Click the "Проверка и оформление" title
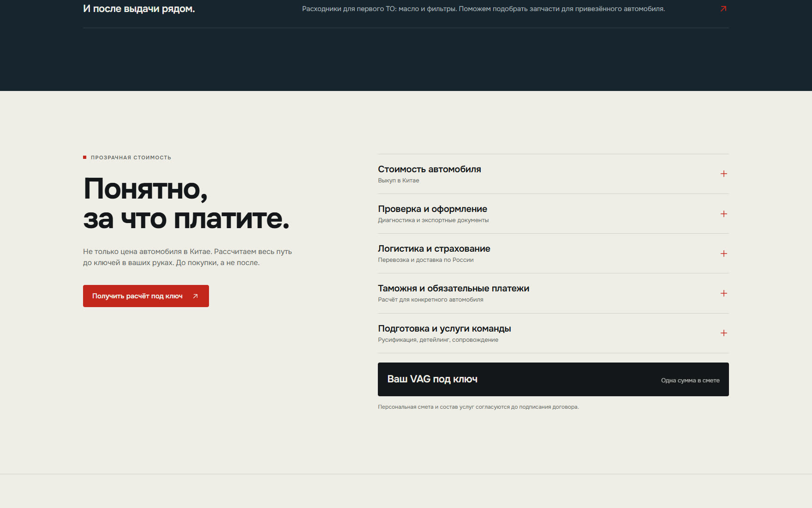Viewport: 812px width, 508px height. (x=432, y=209)
